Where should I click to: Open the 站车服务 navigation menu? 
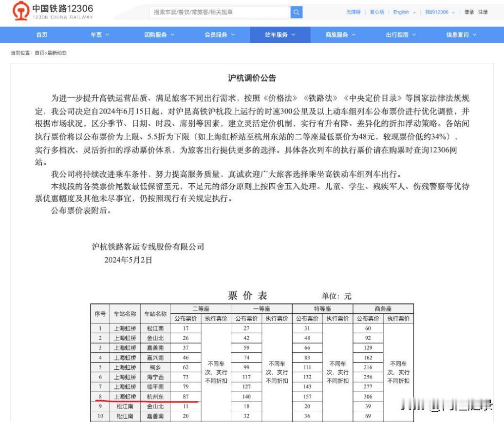pos(280,35)
